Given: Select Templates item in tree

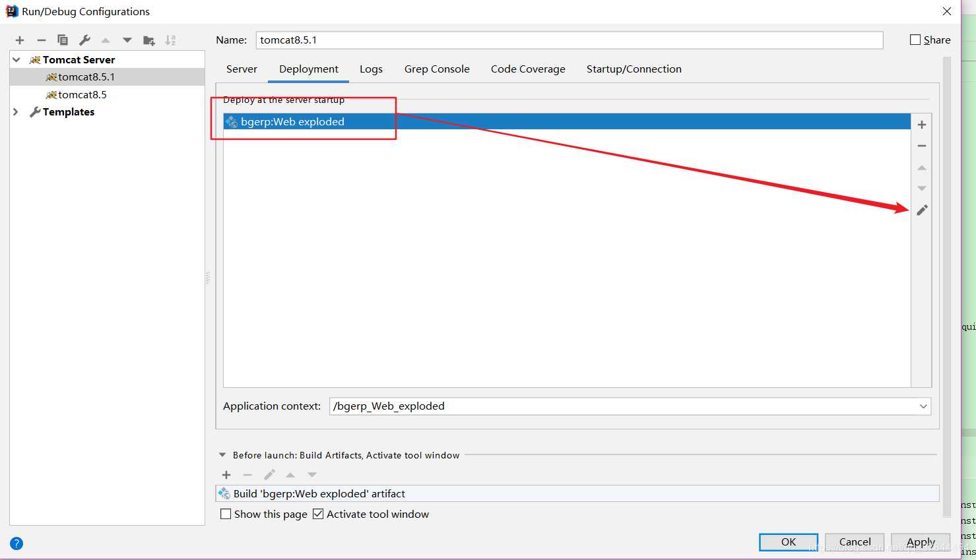Looking at the screenshot, I should 69,112.
